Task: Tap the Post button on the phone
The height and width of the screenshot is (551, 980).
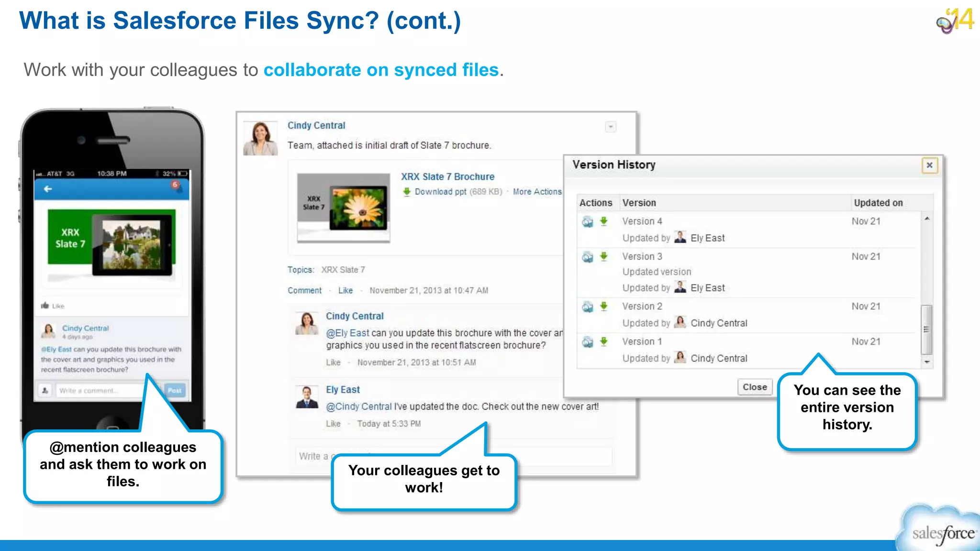Action: click(175, 390)
